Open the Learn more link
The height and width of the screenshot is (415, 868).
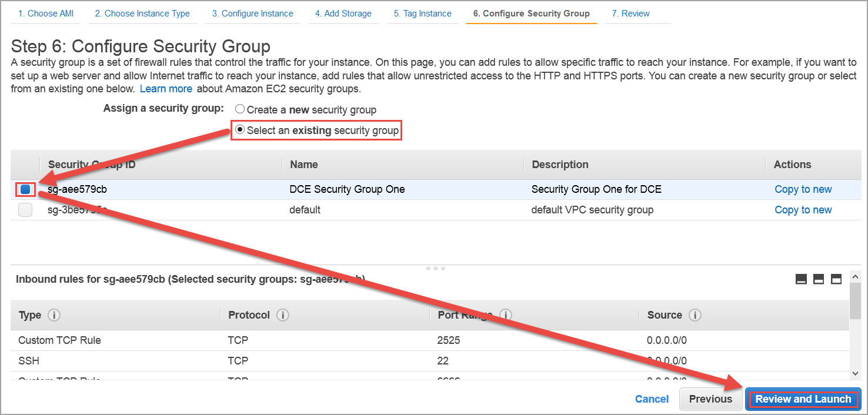click(x=166, y=89)
